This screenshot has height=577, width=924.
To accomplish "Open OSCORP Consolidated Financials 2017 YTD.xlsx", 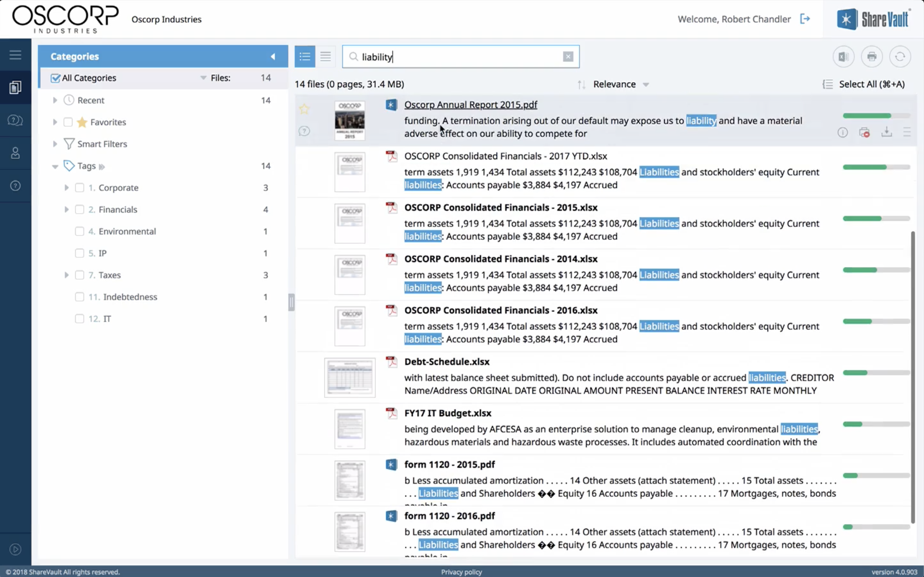I will click(506, 155).
